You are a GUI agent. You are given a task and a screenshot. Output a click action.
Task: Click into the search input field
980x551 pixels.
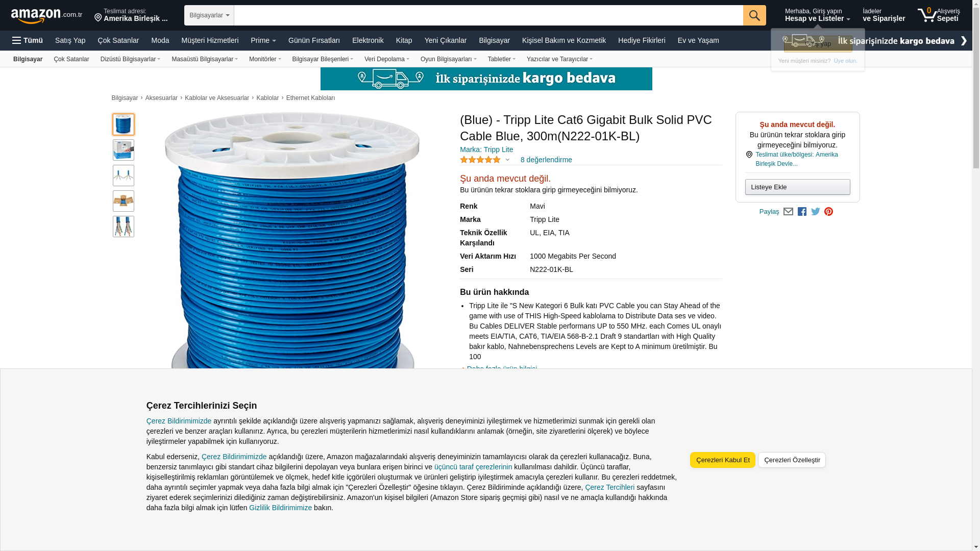point(488,15)
